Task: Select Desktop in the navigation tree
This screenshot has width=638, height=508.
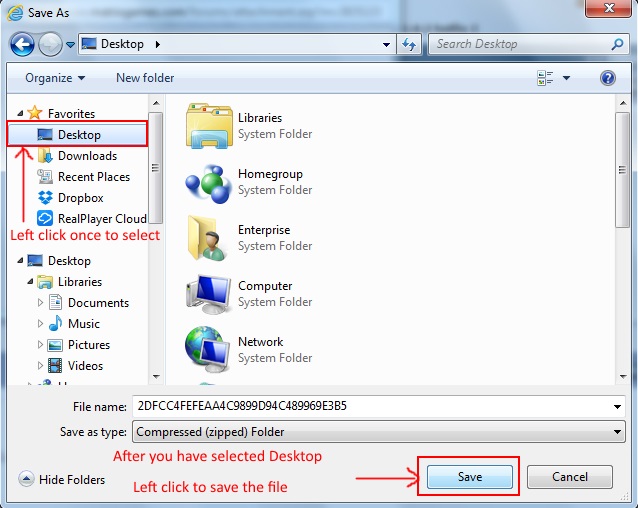Action: (x=69, y=260)
